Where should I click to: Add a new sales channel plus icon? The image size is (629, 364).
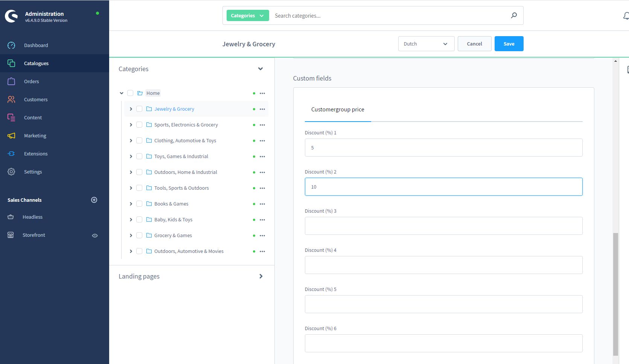[94, 200]
